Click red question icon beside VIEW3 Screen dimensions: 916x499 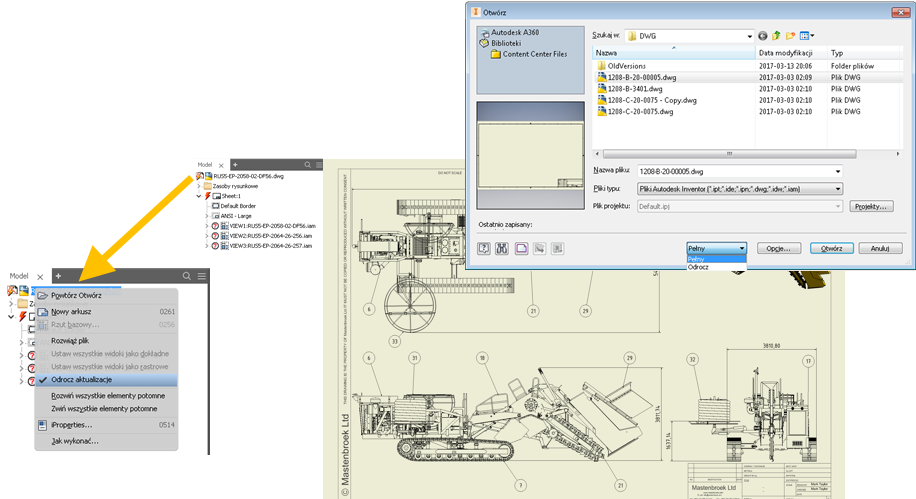(215, 246)
